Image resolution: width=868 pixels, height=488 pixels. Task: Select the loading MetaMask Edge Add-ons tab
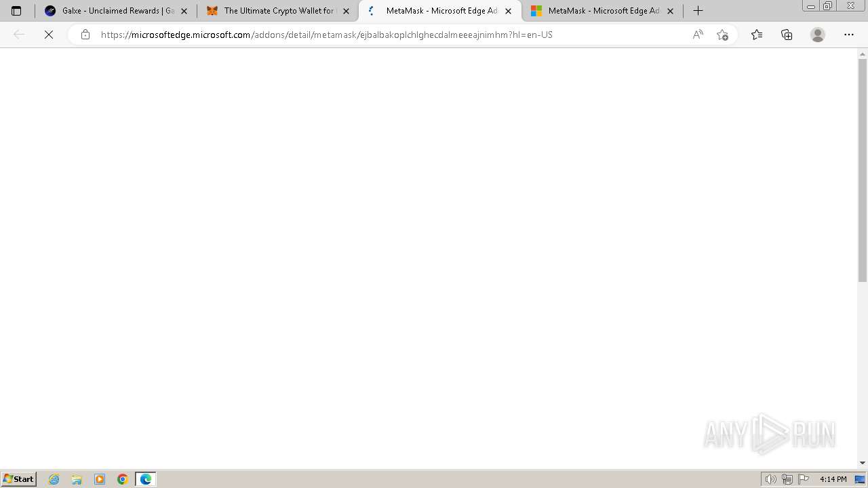[440, 11]
